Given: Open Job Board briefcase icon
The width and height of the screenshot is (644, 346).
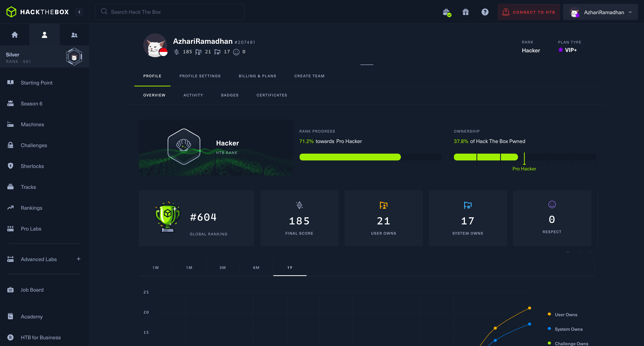Looking at the screenshot, I should [10, 290].
